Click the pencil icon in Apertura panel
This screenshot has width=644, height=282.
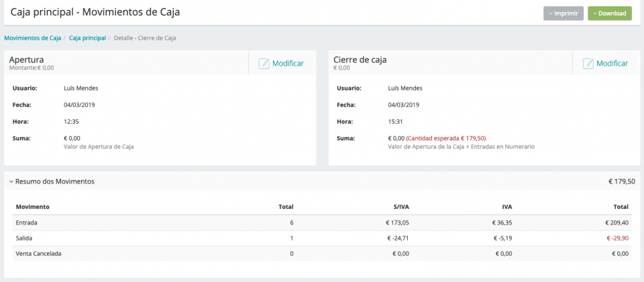click(264, 64)
